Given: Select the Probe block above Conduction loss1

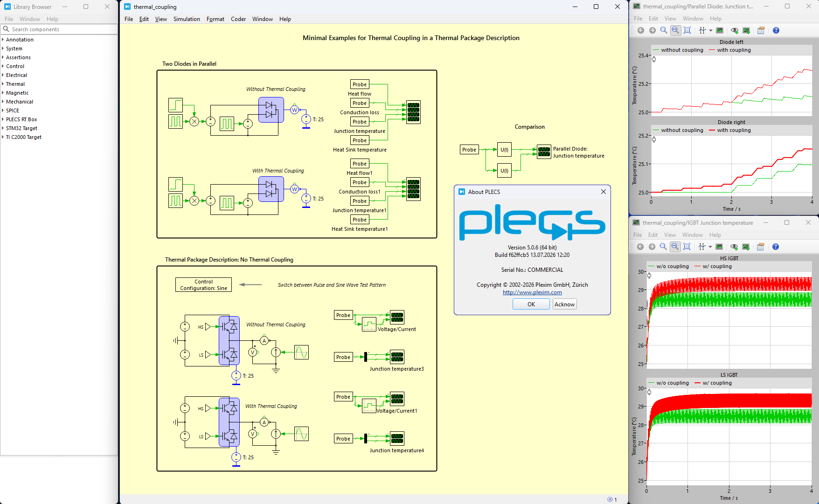Looking at the screenshot, I should click(x=360, y=182).
